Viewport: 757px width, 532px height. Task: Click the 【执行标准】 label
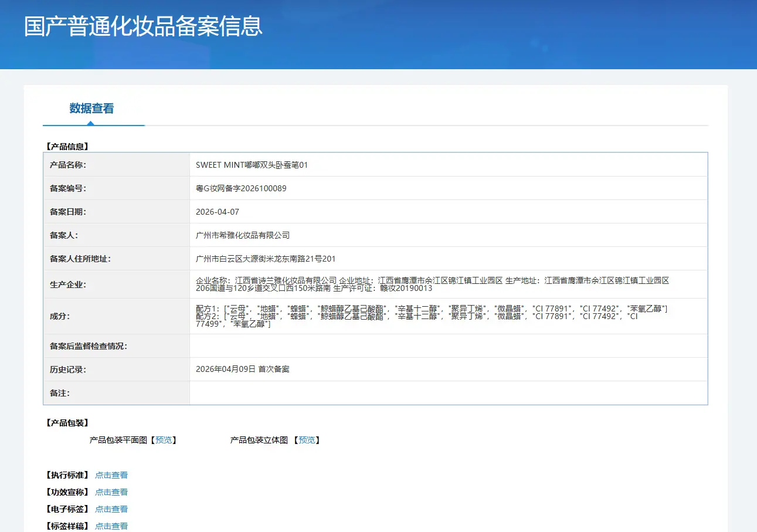(x=67, y=475)
